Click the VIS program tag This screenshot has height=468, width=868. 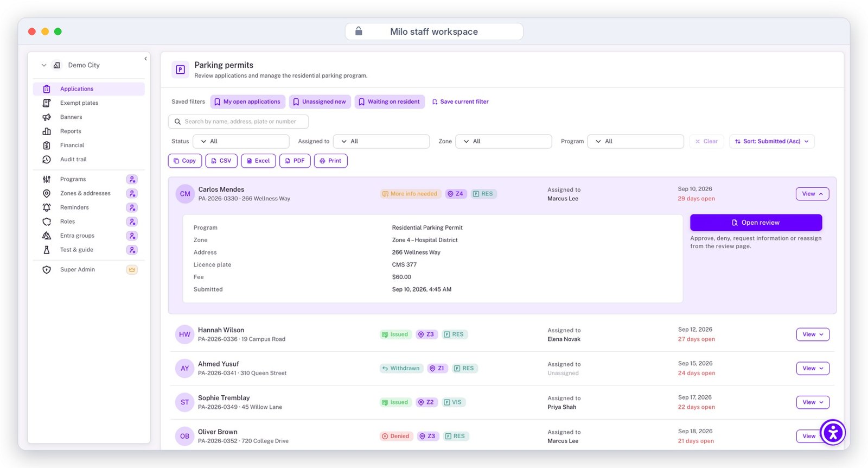tap(453, 402)
